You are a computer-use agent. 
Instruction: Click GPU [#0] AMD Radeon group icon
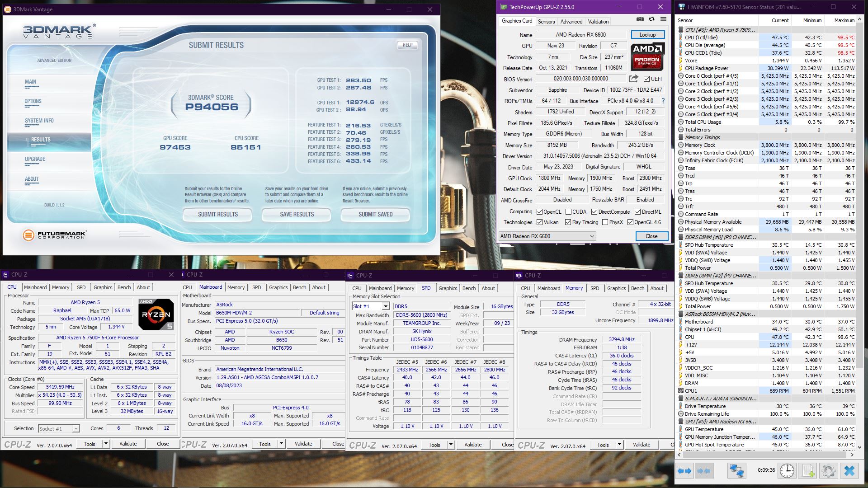tap(681, 422)
